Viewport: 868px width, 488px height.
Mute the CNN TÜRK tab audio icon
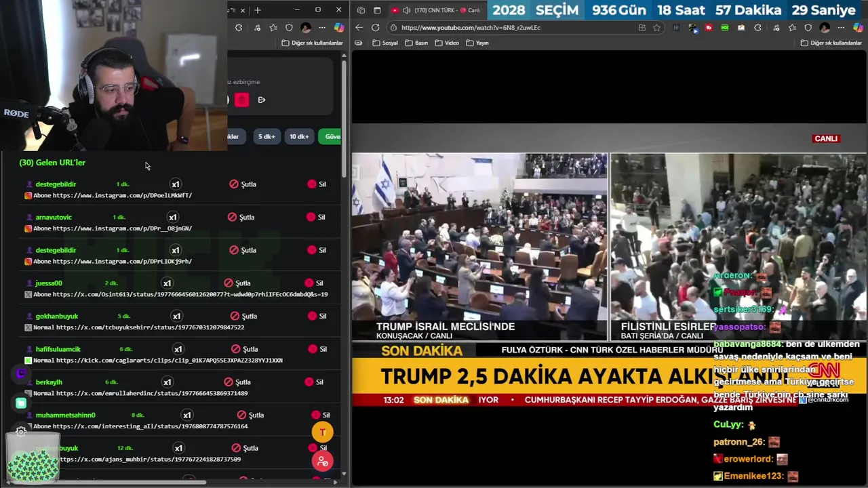(406, 10)
